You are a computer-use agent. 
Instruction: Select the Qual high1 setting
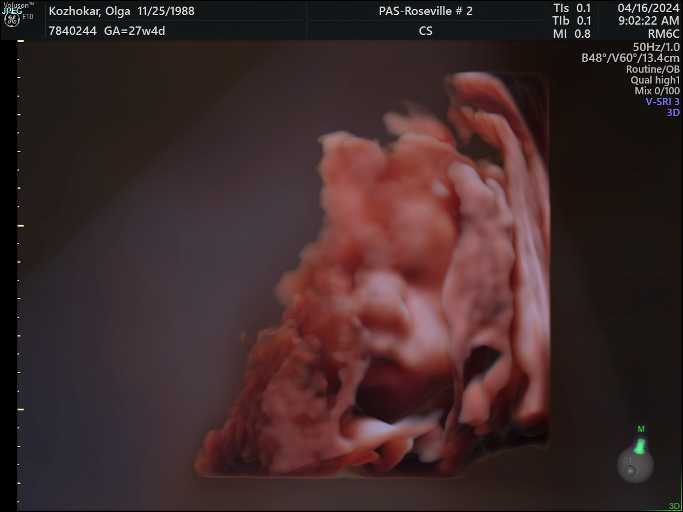[x=656, y=80]
